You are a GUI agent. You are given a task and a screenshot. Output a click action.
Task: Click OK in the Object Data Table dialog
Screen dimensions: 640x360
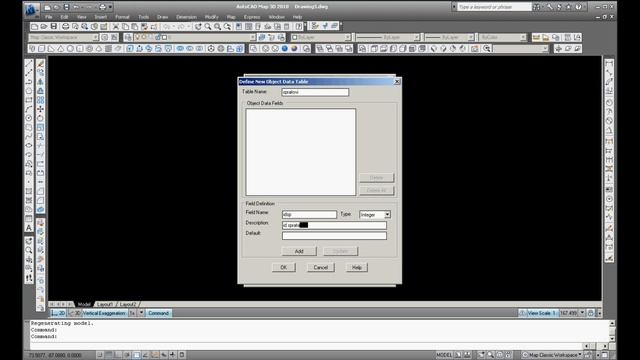[284, 267]
